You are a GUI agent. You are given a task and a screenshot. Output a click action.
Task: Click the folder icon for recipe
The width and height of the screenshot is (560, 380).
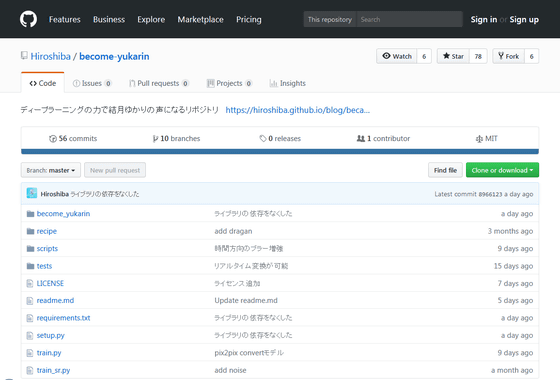click(30, 231)
